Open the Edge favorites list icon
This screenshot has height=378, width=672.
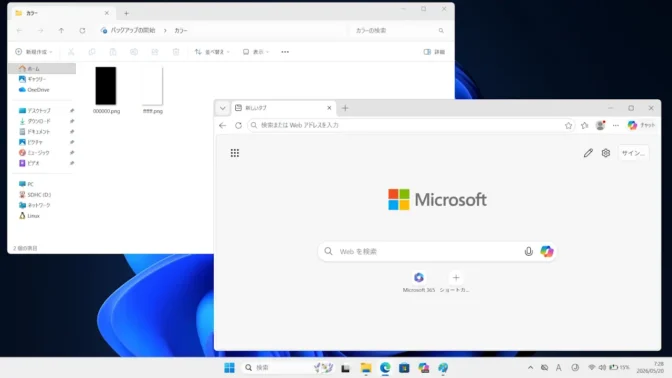coord(585,125)
